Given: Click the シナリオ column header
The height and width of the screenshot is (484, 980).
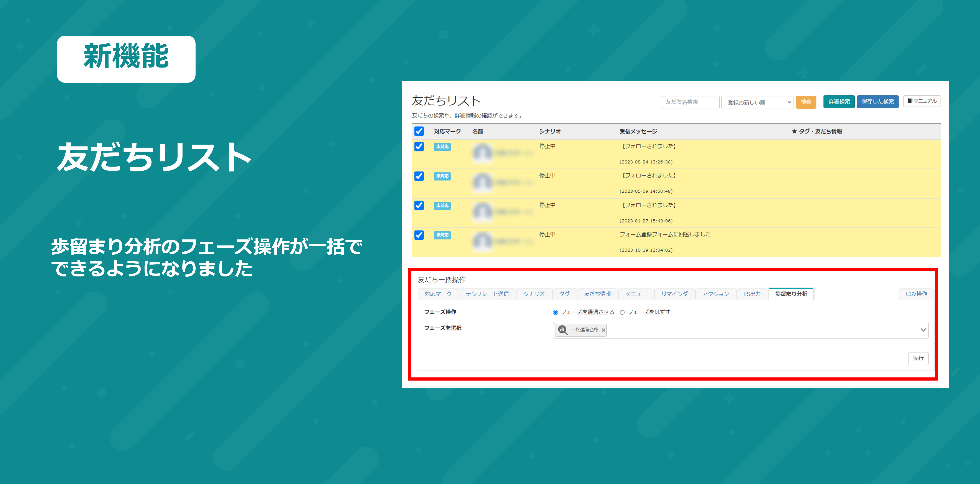Looking at the screenshot, I should tap(550, 131).
